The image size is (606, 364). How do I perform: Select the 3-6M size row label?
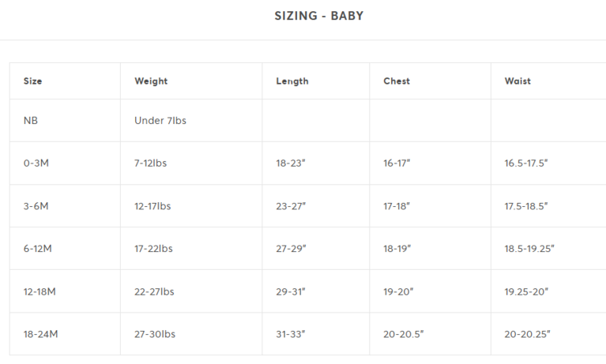[36, 206]
